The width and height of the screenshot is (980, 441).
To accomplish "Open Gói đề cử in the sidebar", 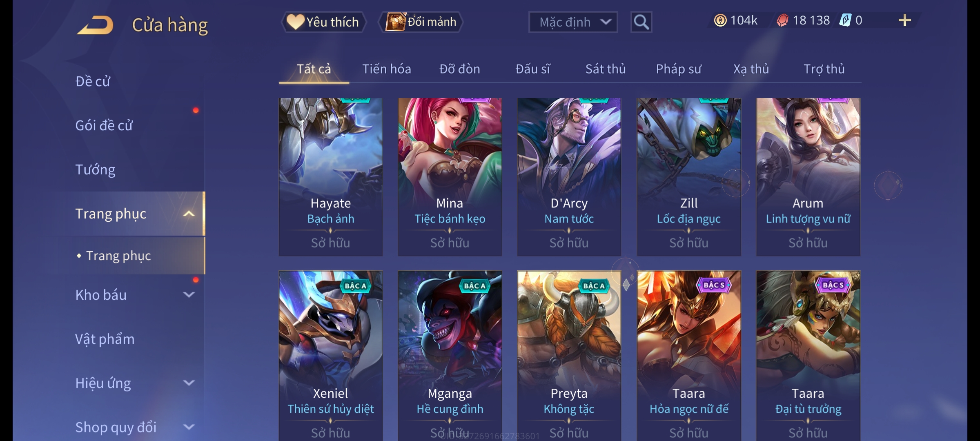I will [x=104, y=125].
